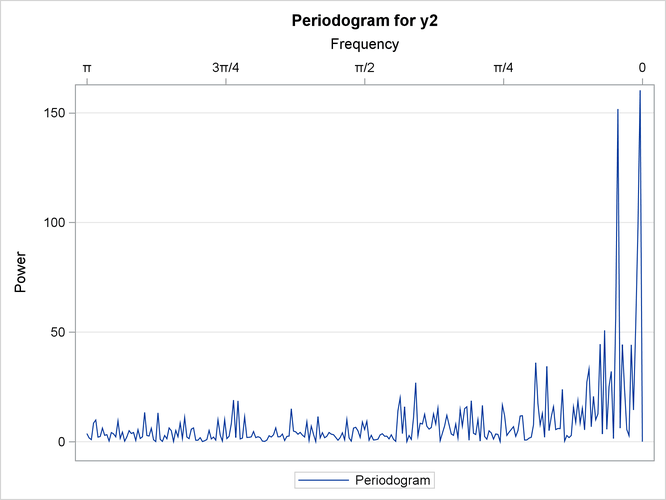Click the π tick label on frequency axis
Image resolution: width=666 pixels, height=500 pixels.
tap(87, 67)
